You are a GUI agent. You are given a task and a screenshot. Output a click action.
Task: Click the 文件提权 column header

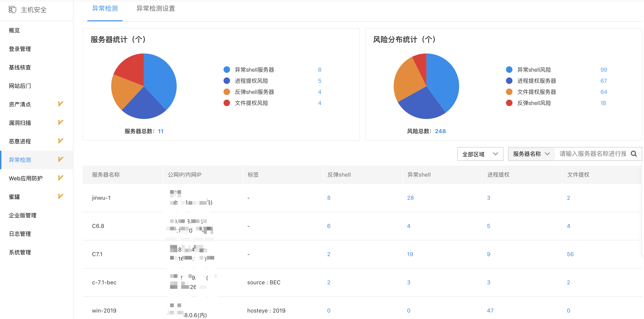point(578,175)
